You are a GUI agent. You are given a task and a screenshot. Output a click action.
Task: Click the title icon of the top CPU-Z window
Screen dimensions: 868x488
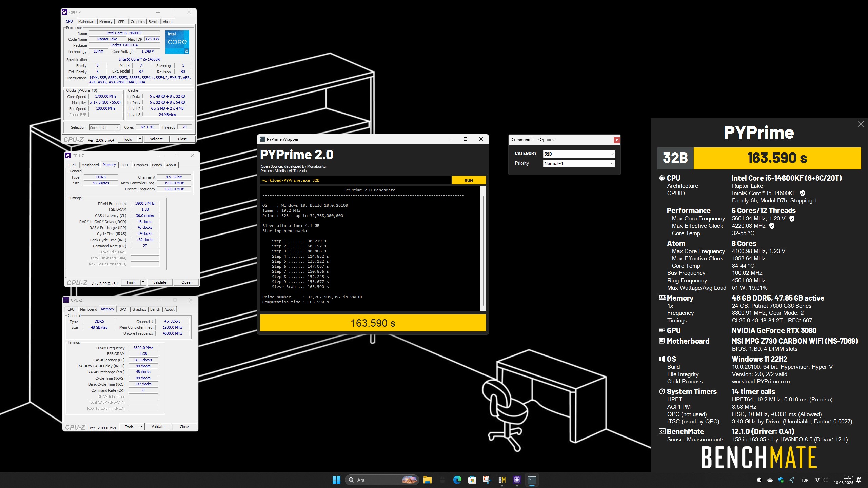[x=65, y=12]
